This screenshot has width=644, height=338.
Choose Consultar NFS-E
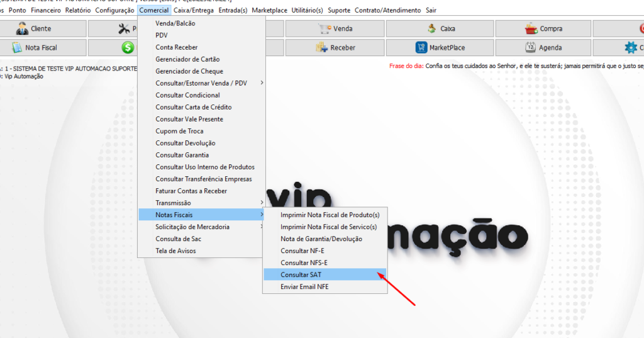tap(325, 262)
